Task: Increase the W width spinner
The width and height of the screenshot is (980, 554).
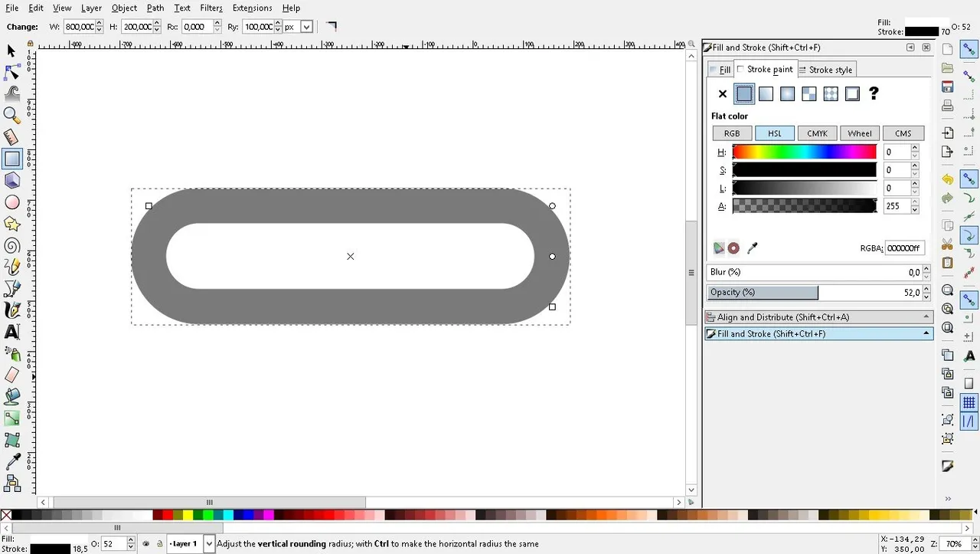Action: [100, 24]
